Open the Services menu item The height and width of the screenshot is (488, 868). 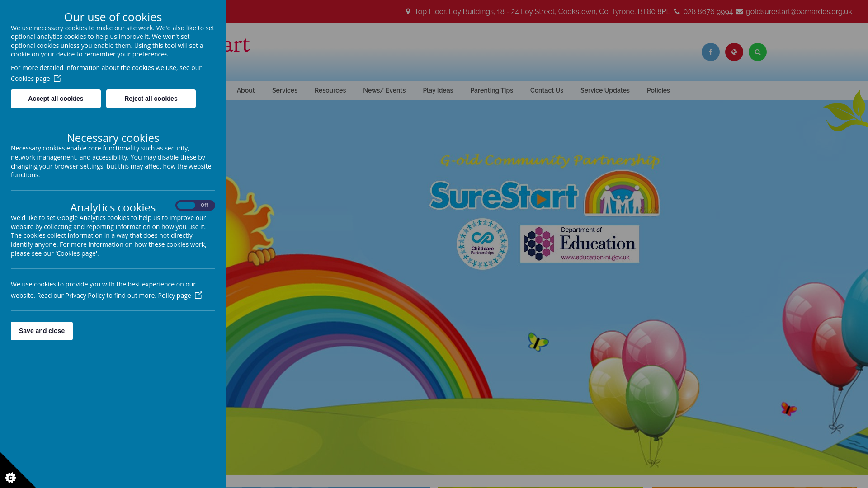[x=285, y=90]
